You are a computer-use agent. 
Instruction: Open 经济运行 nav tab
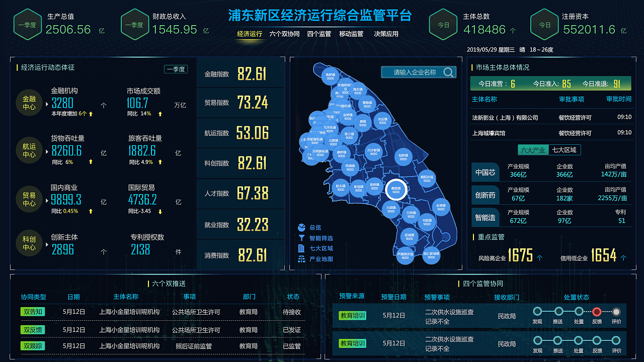(250, 34)
